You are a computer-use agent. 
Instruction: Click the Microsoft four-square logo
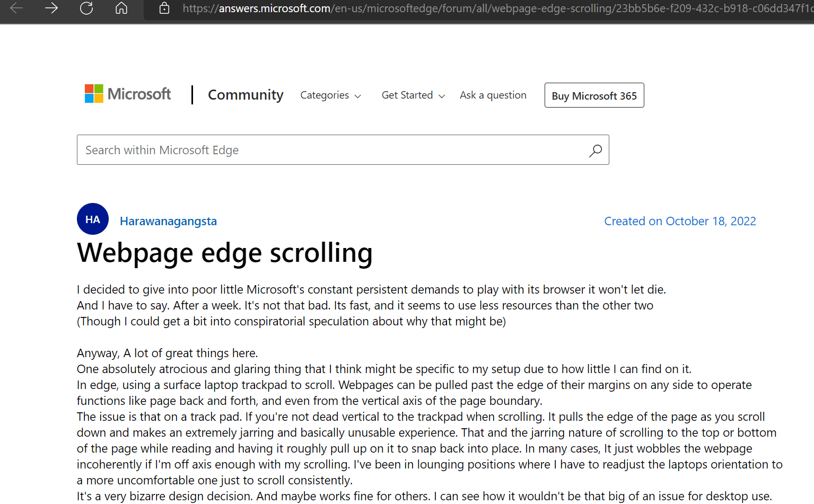[x=93, y=93]
